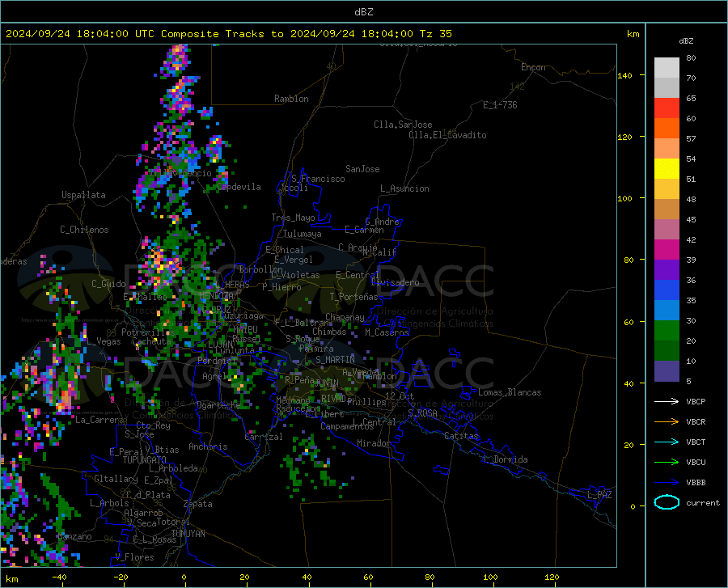Viewport: 728px width, 588px height.
Task: Click the km unit label at bottom left
Action: pyautogui.click(x=11, y=579)
